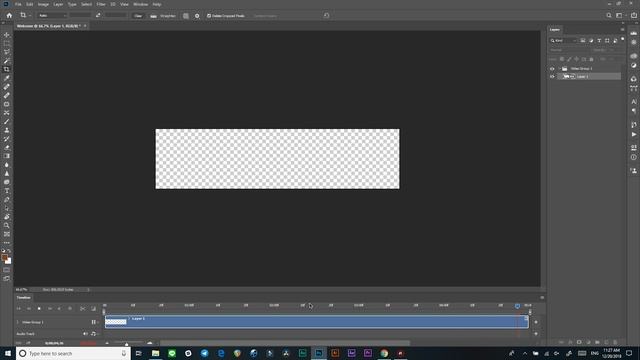Select the Clone Stamp tool
Viewport: 640px width, 360px height.
[7, 130]
